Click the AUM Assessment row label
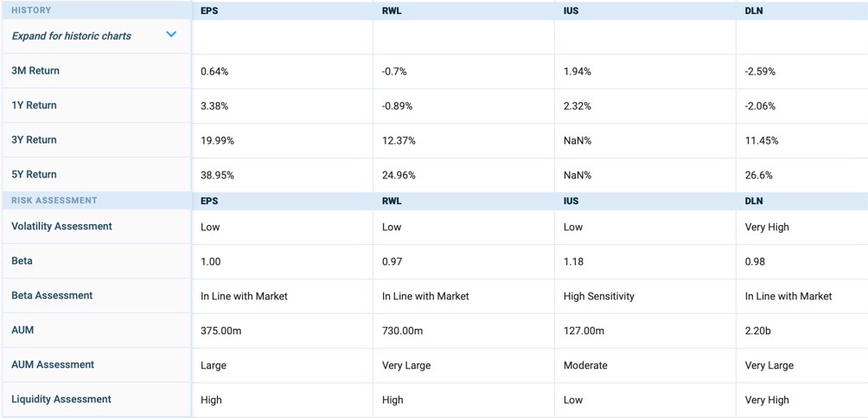The image size is (868, 418). tap(53, 365)
